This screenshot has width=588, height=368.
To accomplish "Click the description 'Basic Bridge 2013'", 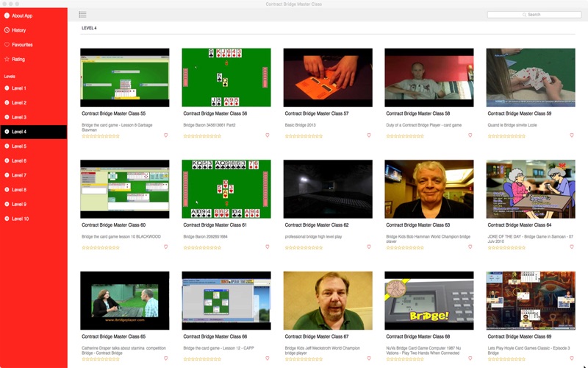I will (301, 125).
